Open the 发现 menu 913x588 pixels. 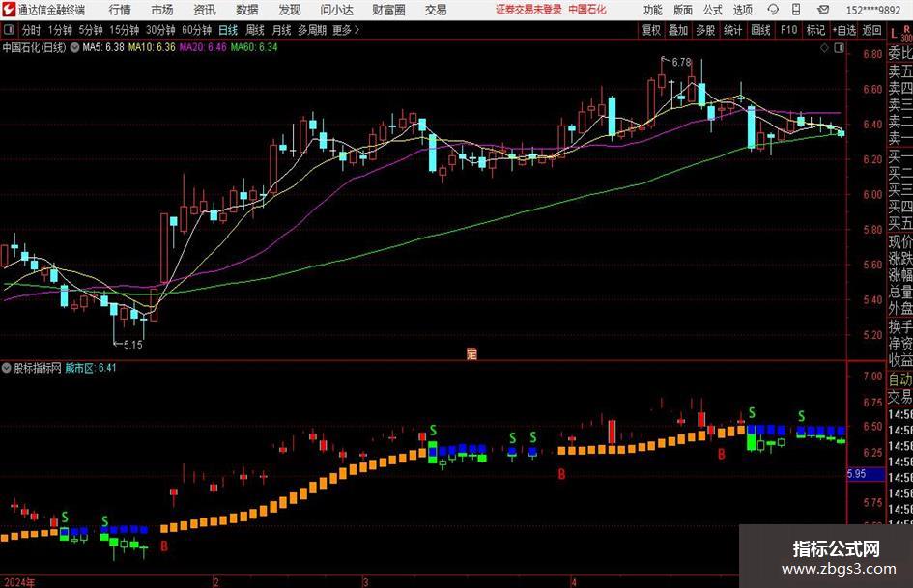coord(290,10)
